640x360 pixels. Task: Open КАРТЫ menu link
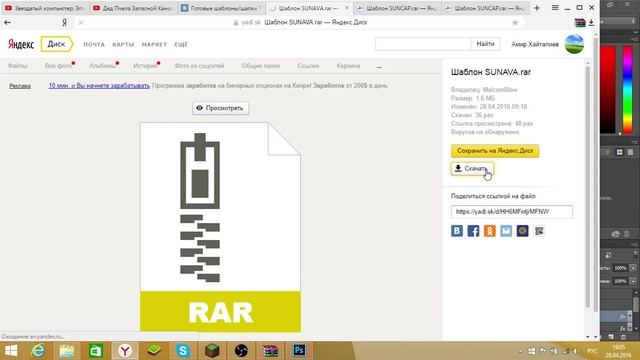[123, 44]
